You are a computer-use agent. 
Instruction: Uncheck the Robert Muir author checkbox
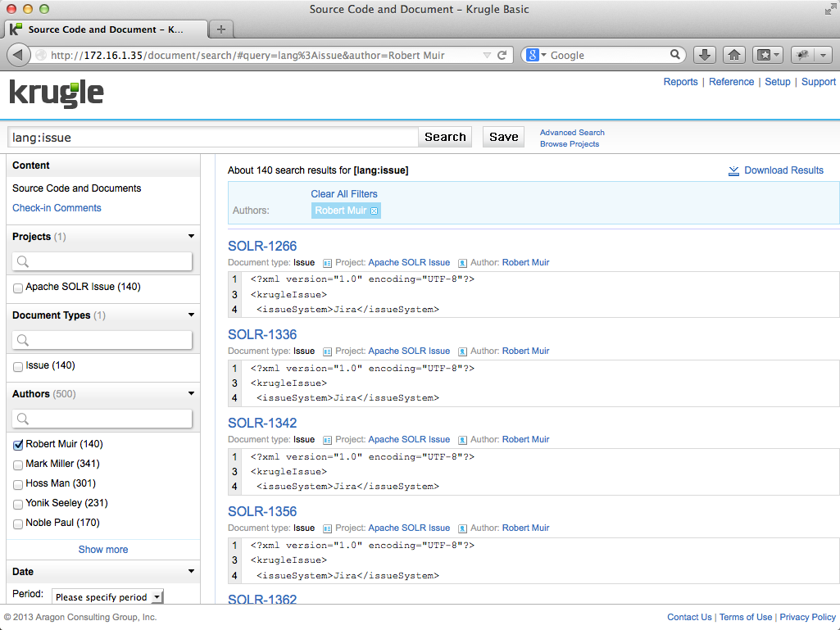tap(18, 445)
